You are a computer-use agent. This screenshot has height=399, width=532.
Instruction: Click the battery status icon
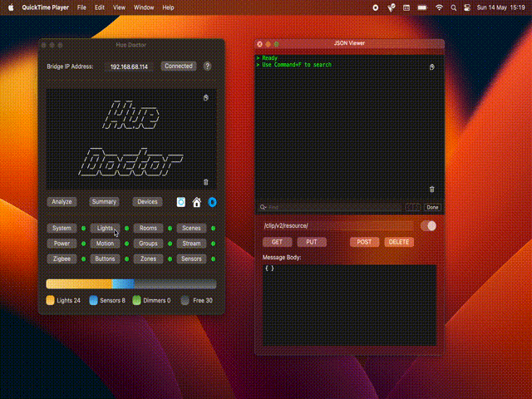(422, 7)
